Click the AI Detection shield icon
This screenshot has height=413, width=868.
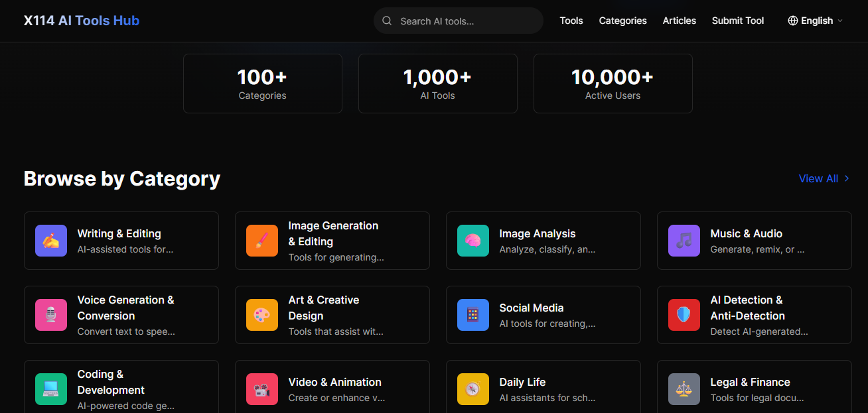(684, 315)
